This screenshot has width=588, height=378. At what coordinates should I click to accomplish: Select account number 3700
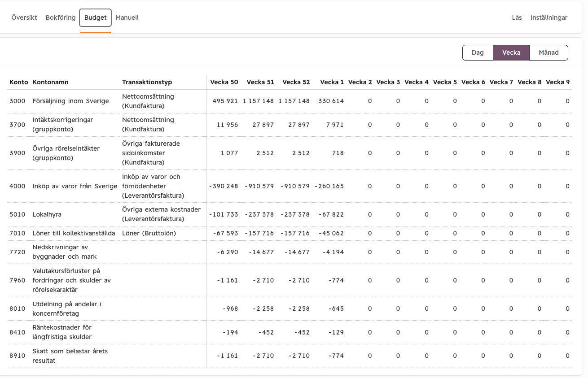click(18, 125)
